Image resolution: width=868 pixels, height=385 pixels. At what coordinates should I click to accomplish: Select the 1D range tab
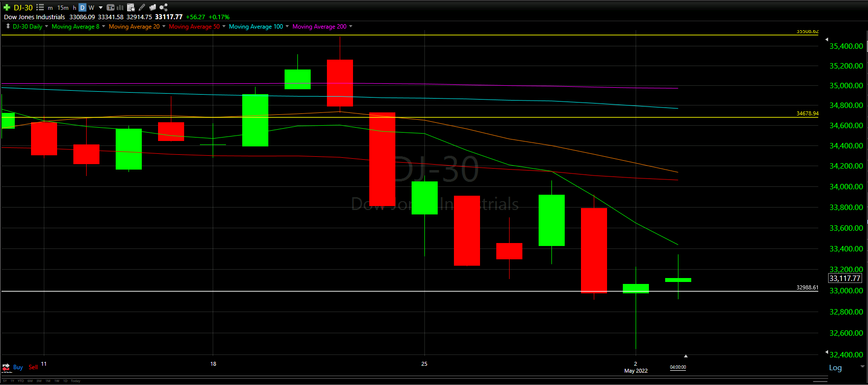(x=65, y=381)
